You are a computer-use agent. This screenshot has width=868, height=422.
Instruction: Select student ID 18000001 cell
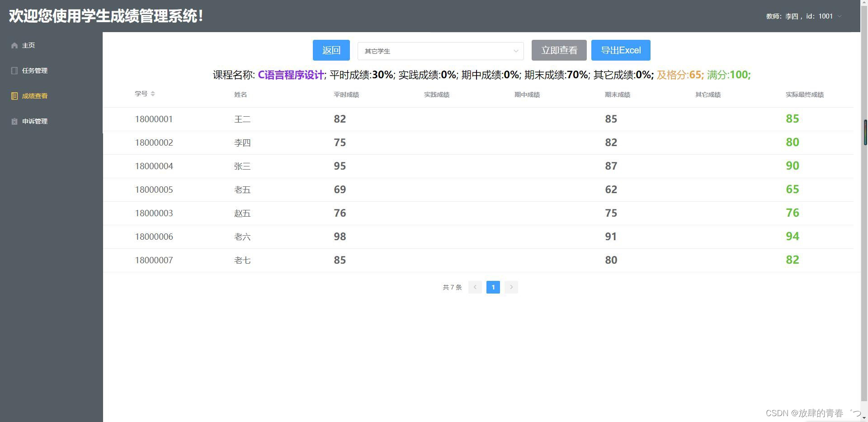point(154,119)
